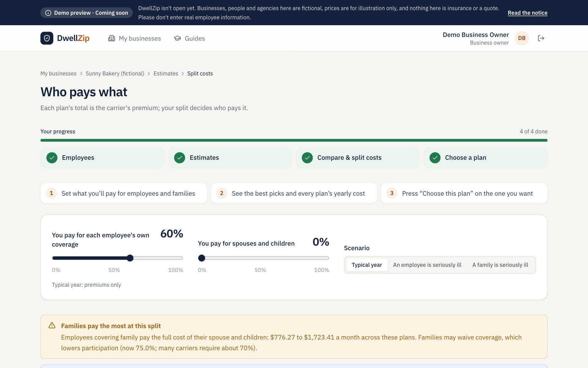The width and height of the screenshot is (588, 368).
Task: Click the Typical year: premiums only note
Action: click(86, 285)
